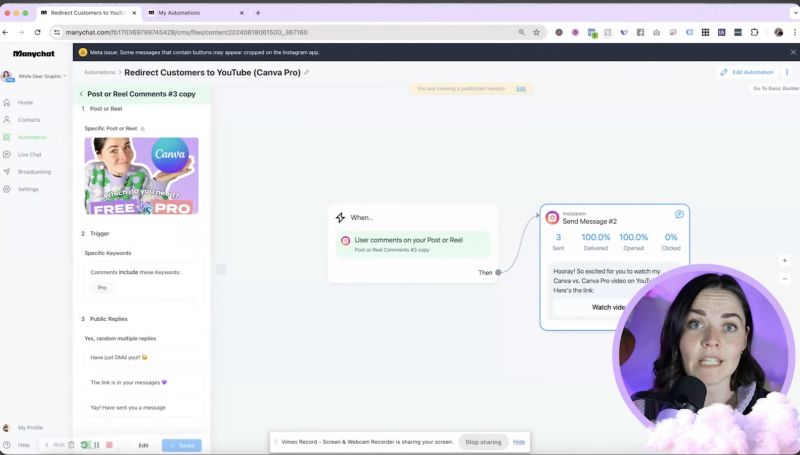This screenshot has height=455, width=800.
Task: Open the browser extensions puzzle icon
Action: click(x=754, y=32)
